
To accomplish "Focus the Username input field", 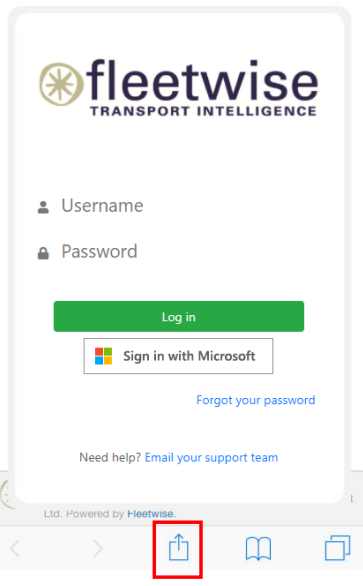I will click(176, 206).
